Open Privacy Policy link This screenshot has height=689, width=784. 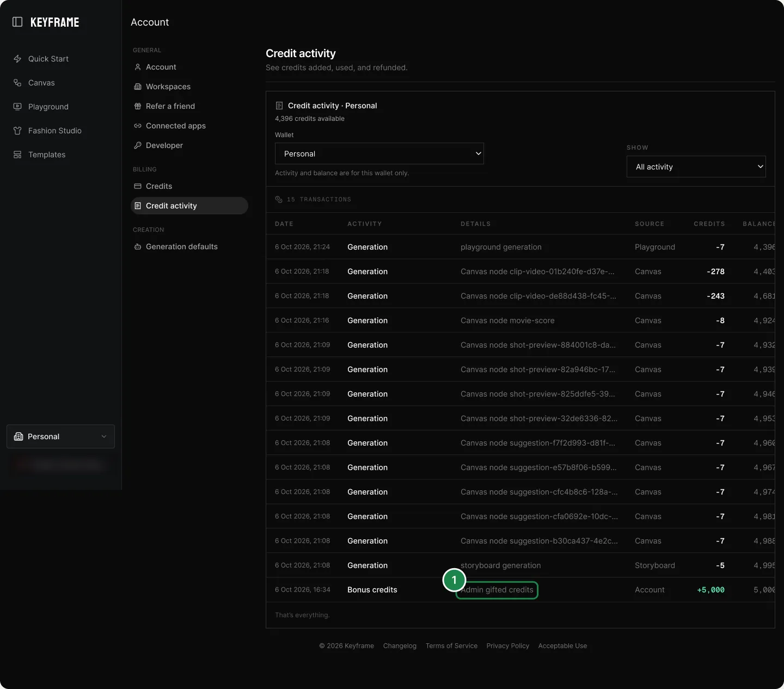coord(508,646)
